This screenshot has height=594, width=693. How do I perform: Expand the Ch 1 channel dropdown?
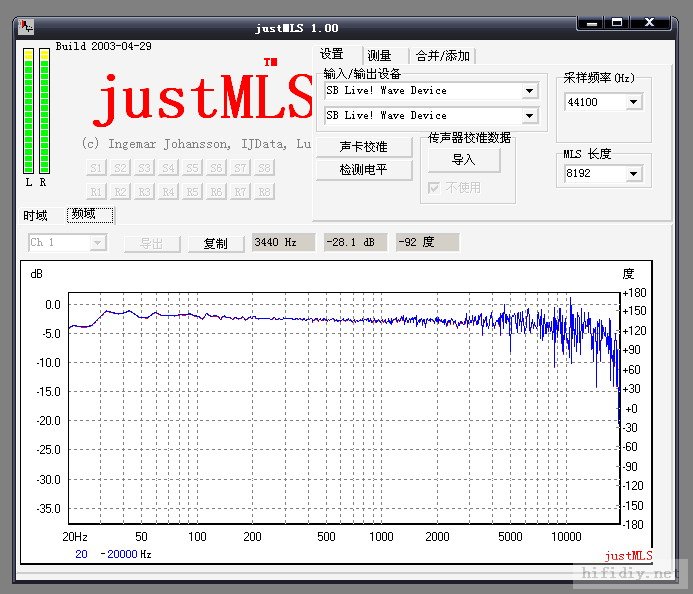pos(98,243)
